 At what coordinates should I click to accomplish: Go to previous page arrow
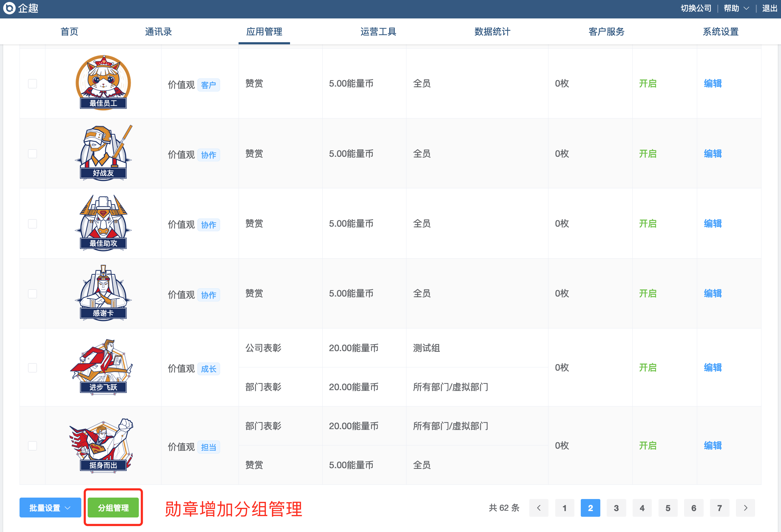pyautogui.click(x=539, y=508)
